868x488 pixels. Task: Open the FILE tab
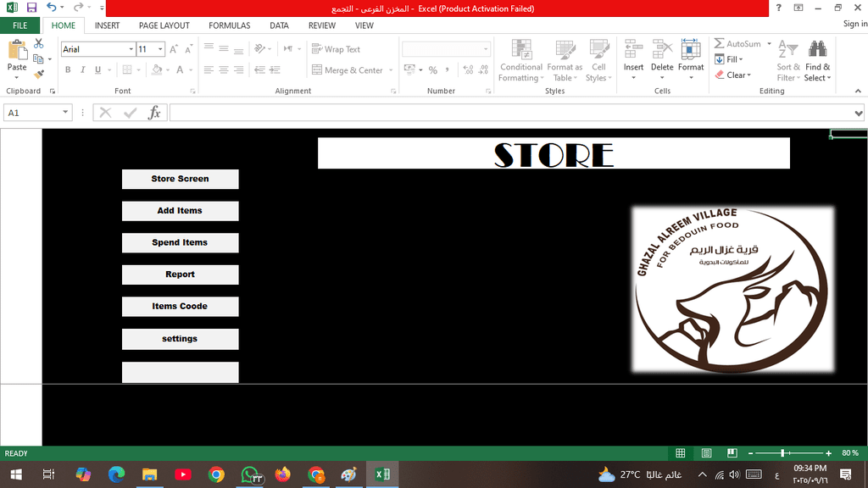20,25
